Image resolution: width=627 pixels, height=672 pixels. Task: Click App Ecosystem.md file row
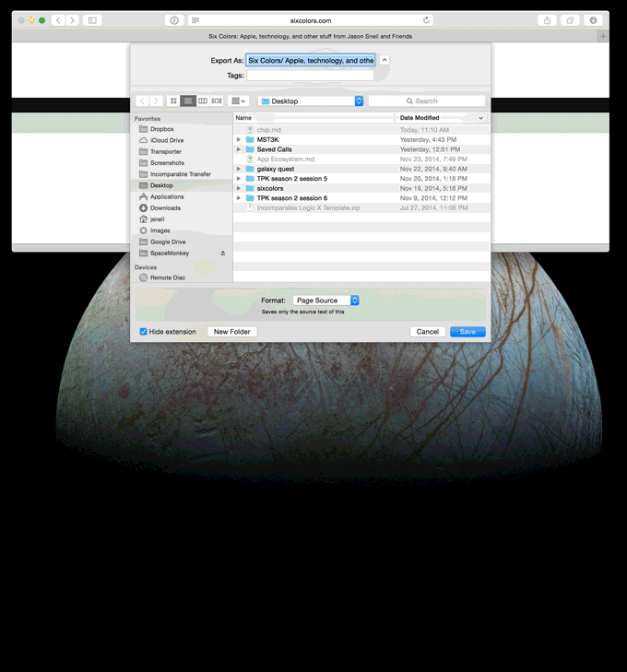point(361,159)
